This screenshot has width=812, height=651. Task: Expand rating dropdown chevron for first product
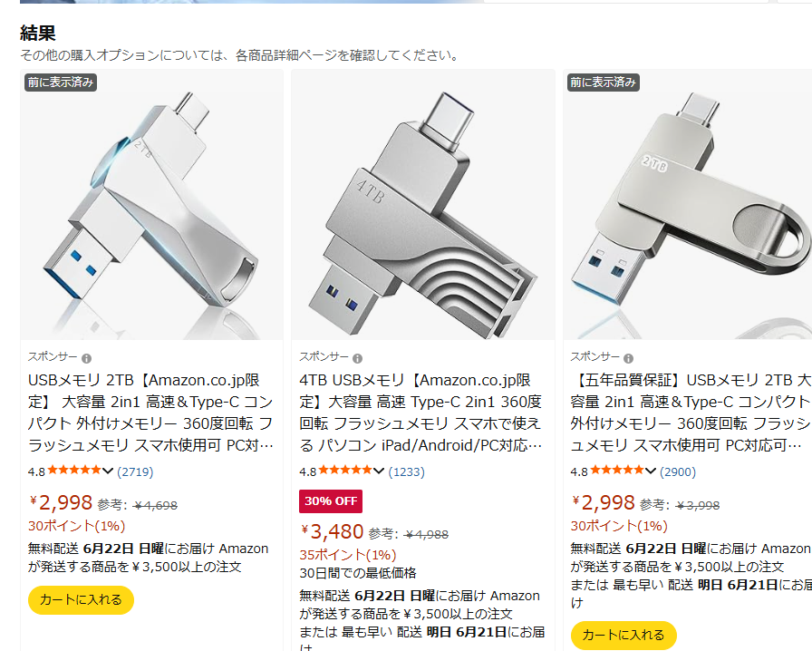107,471
